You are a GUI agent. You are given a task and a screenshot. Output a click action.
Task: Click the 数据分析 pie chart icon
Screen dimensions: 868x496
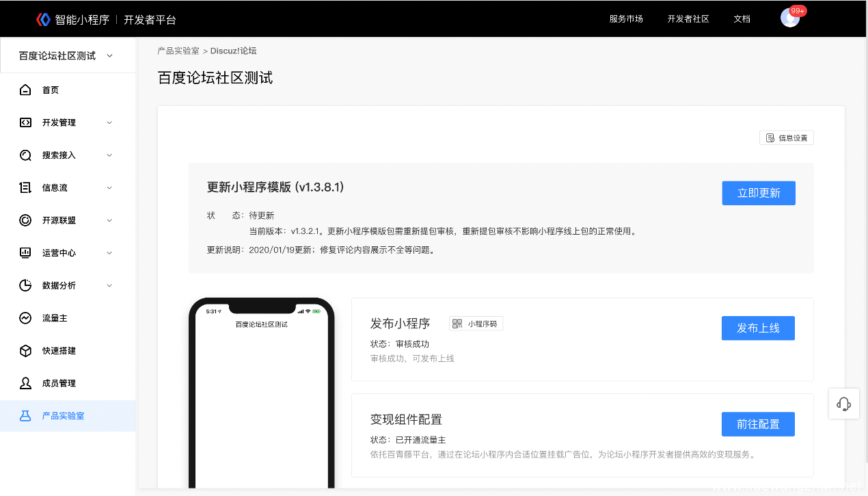click(25, 285)
